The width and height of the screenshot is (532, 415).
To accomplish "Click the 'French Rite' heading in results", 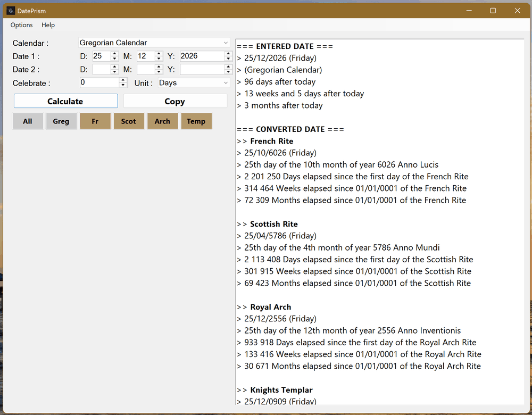I will [272, 141].
